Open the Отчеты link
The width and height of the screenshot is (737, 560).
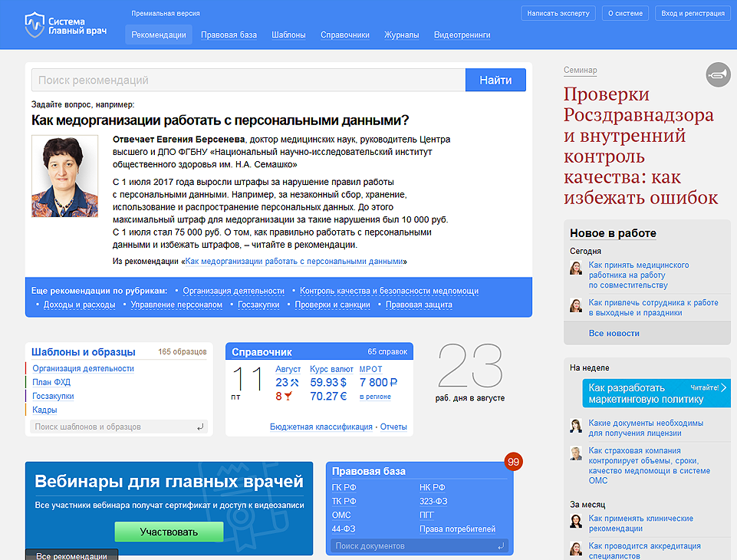click(x=393, y=427)
